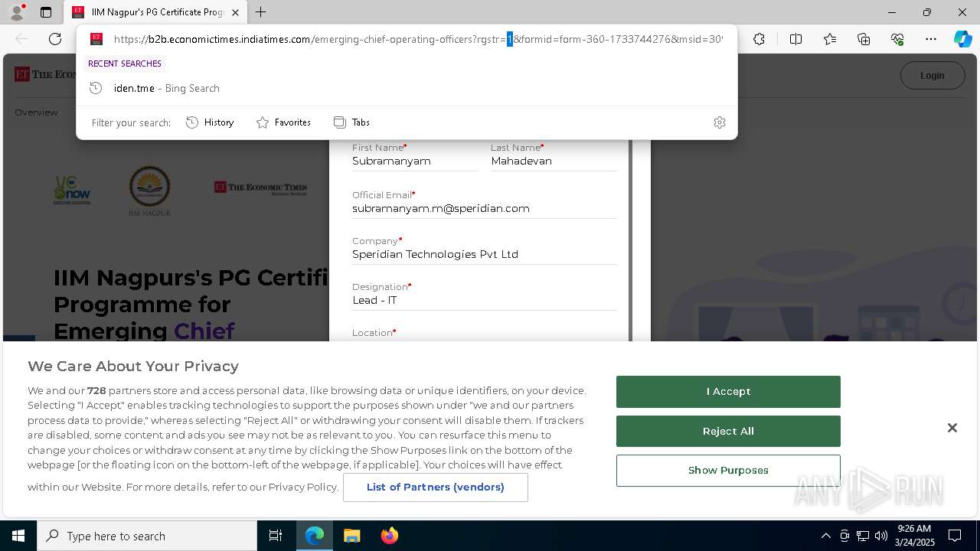Click the VC Now logo
Viewport: 980px width, 551px height.
72,190
